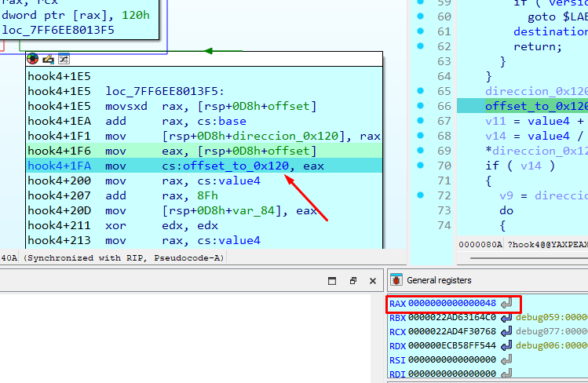
Task: Follow the RCX register jump arrow
Action: point(506,331)
